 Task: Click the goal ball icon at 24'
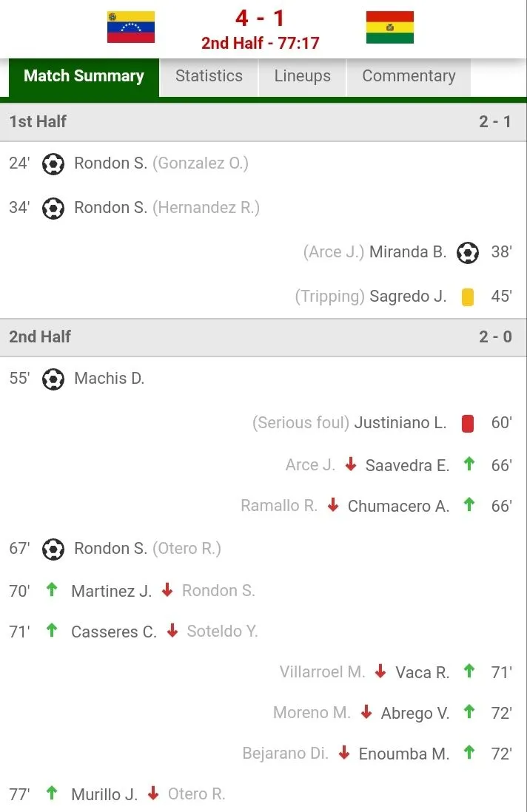53,163
